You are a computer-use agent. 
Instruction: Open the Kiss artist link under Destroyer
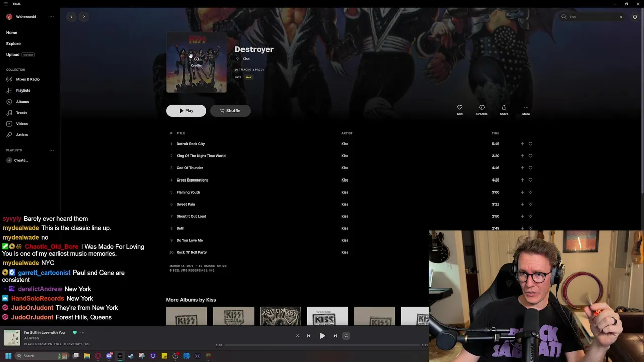(246, 59)
